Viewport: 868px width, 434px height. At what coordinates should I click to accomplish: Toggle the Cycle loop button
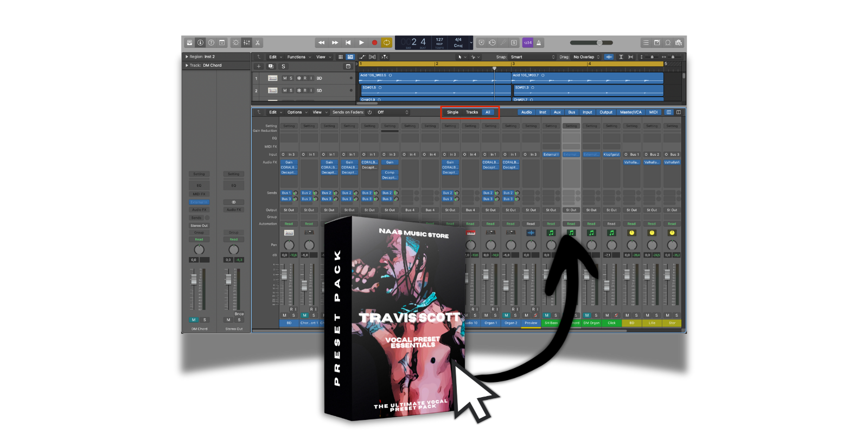pos(387,42)
